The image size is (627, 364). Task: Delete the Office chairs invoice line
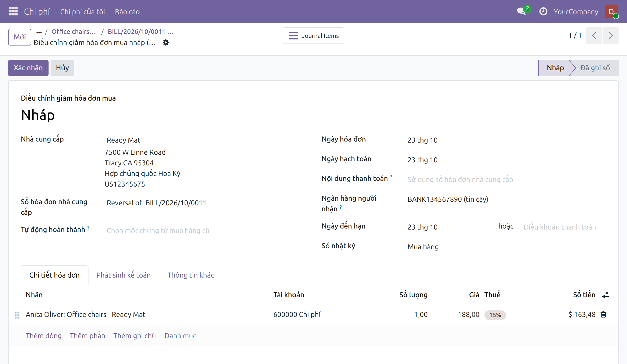pos(603,314)
